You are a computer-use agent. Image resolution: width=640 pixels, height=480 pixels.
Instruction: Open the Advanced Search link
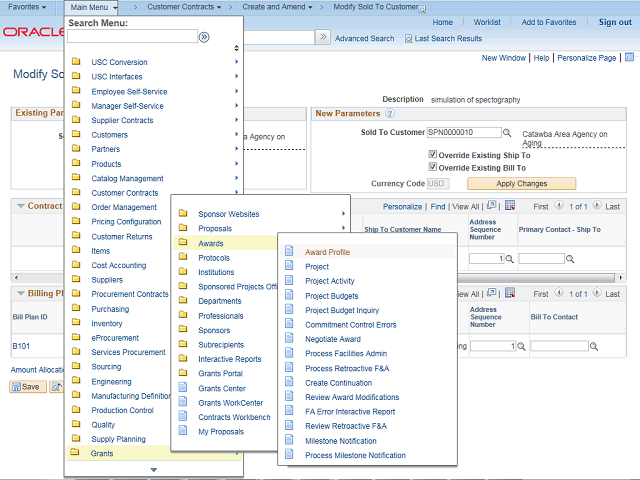click(364, 39)
